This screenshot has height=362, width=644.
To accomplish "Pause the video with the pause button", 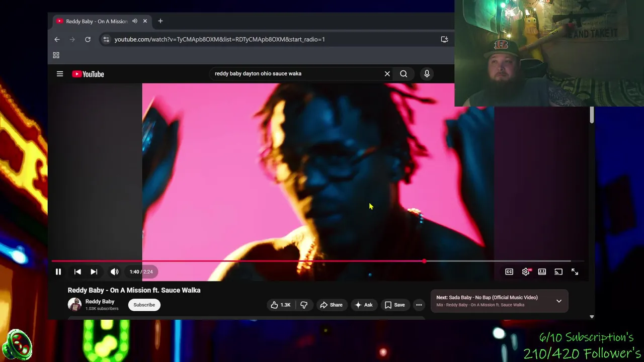I will [x=58, y=271].
